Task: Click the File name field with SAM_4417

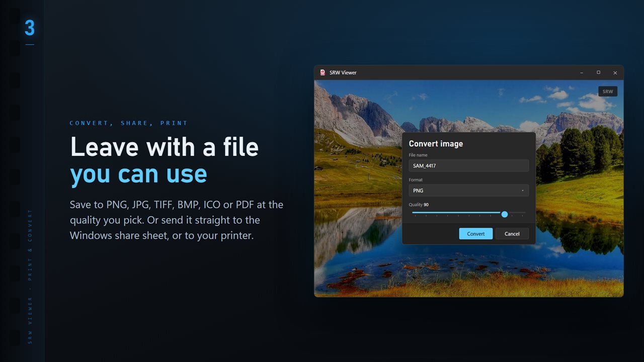Action: tap(468, 166)
